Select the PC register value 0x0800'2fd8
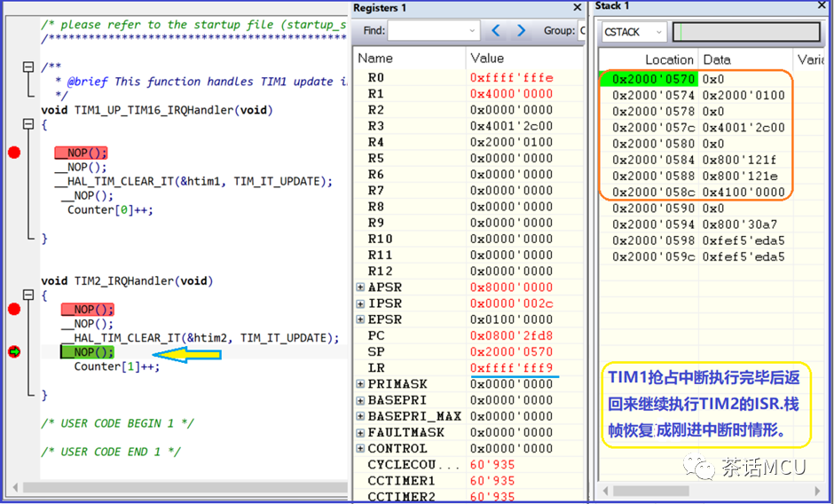Viewport: 834px width, 504px height. pyautogui.click(x=512, y=335)
